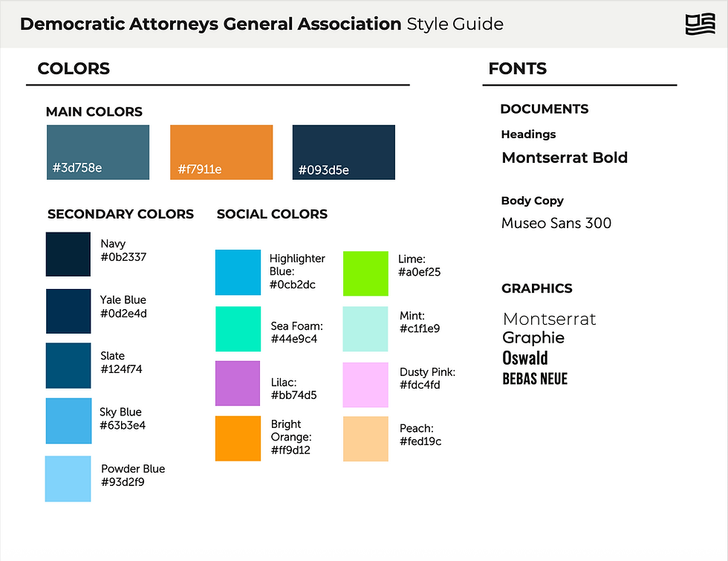The image size is (728, 561).
Task: Select the #f7911e orange main color swatch
Action: [221, 152]
